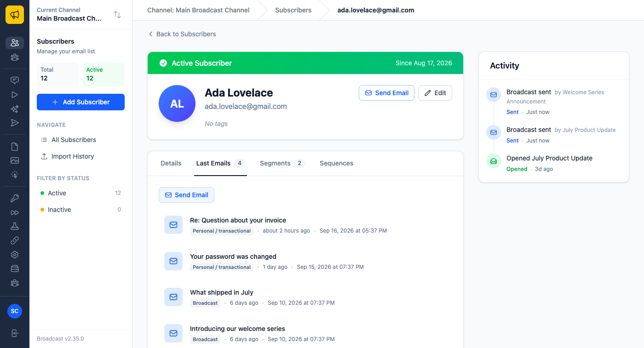Image resolution: width=644 pixels, height=348 pixels.
Task: Open the play triangle sequences icon in the sidebar
Action: pos(15,95)
